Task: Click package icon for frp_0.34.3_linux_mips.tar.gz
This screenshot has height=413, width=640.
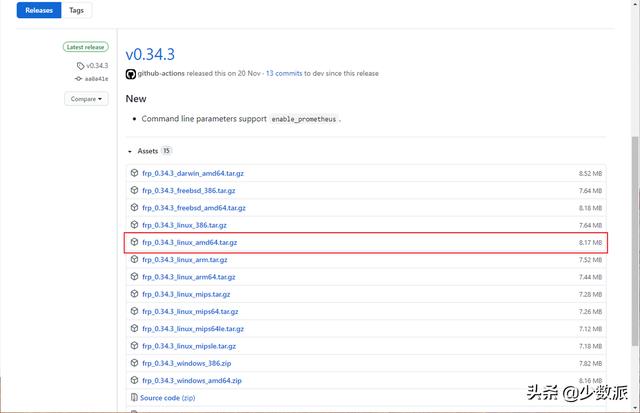Action: coord(134,294)
